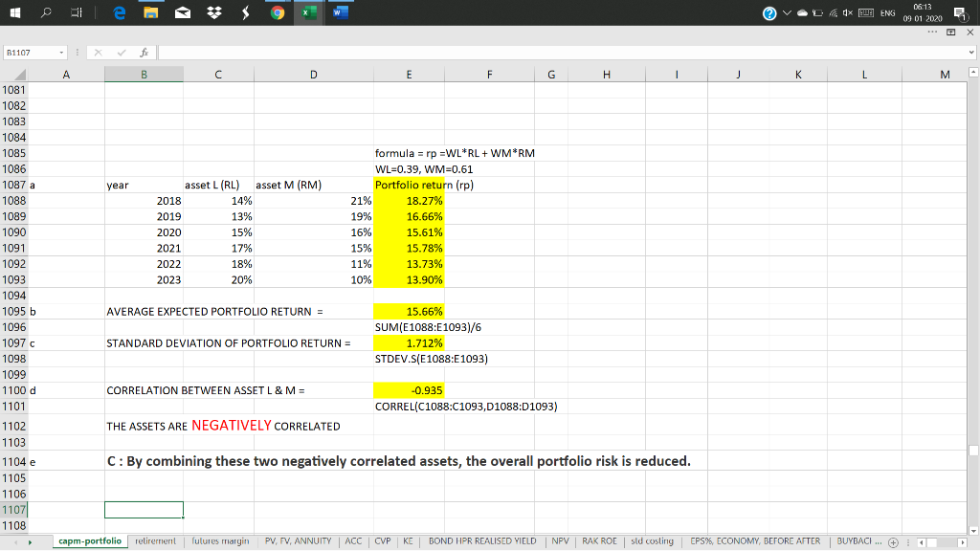Select correlation cell showing -0.935

pos(409,390)
